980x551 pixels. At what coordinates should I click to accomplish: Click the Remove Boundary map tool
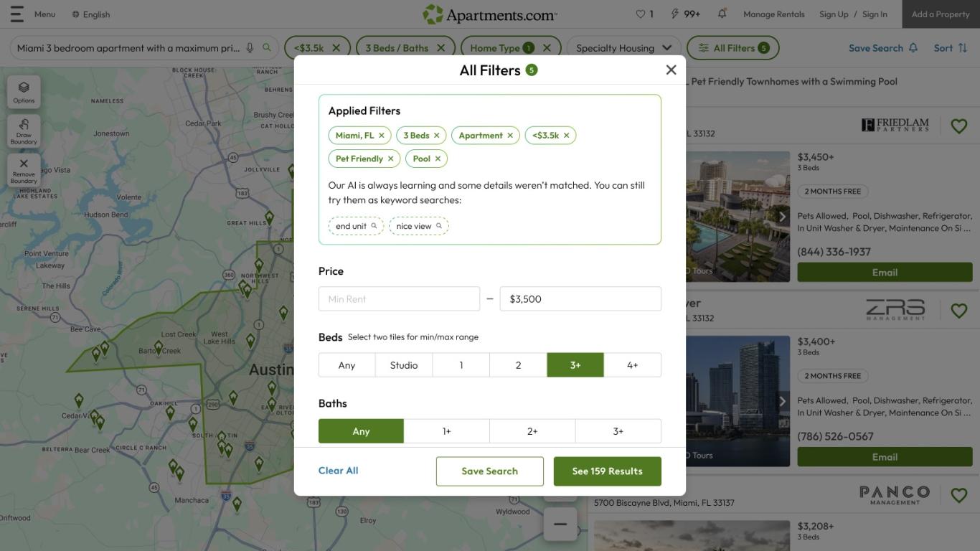coord(24,171)
